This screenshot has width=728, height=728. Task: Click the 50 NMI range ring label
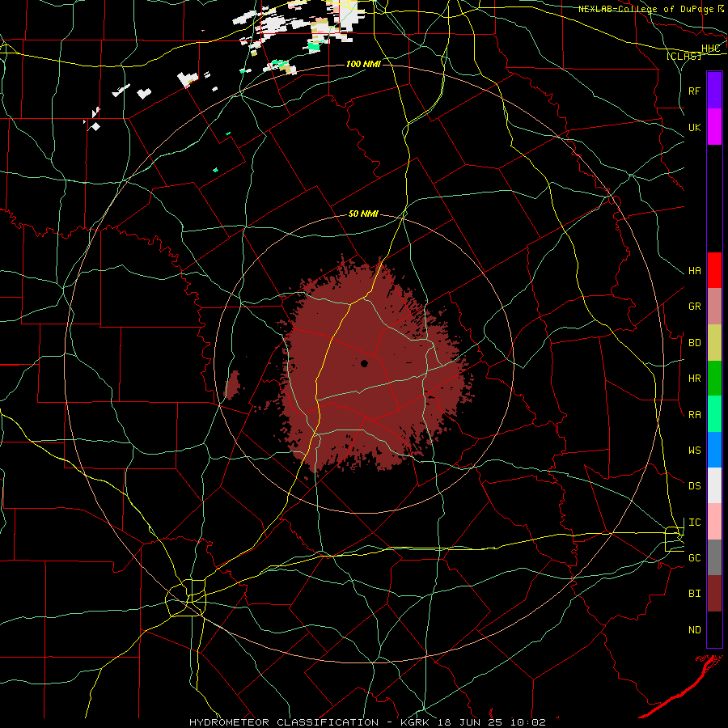coord(363,214)
